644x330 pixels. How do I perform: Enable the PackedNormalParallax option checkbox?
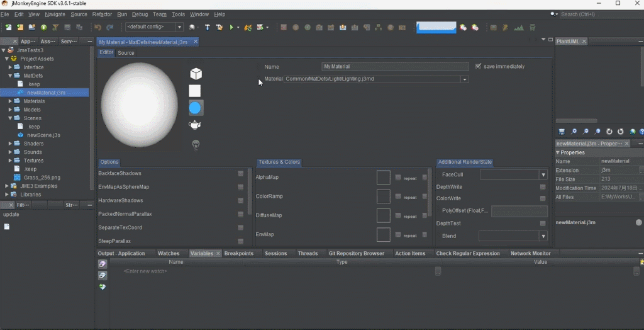(x=241, y=214)
